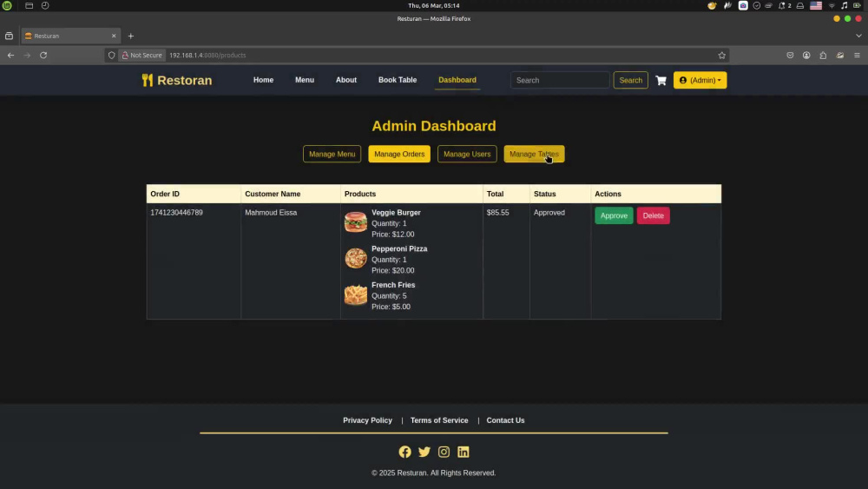Open the music note tray icon

coord(845,5)
